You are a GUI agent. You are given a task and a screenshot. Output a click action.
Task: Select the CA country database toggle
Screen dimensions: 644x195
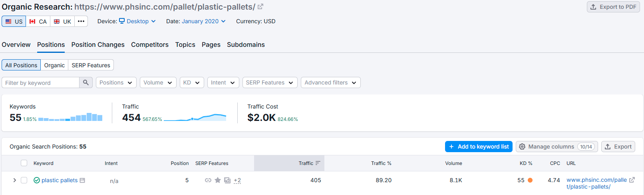[x=38, y=21]
